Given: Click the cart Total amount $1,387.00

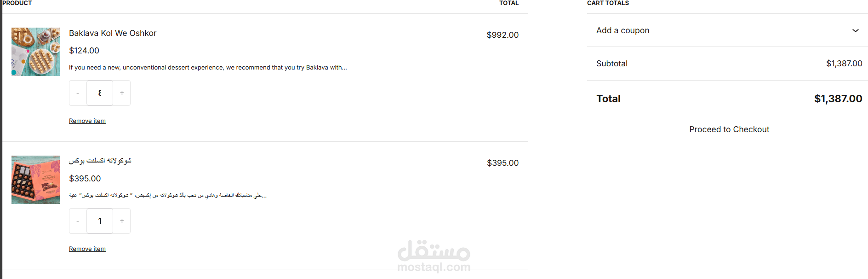Looking at the screenshot, I should (x=838, y=99).
